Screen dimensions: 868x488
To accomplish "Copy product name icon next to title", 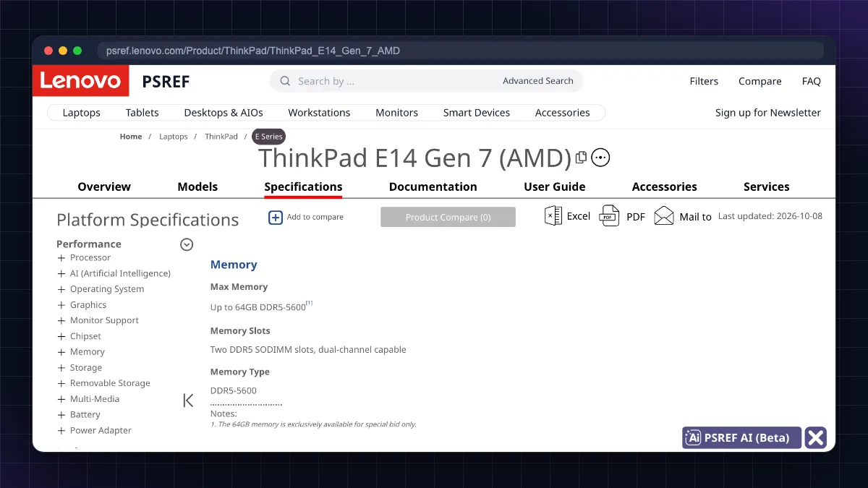I will pyautogui.click(x=581, y=157).
